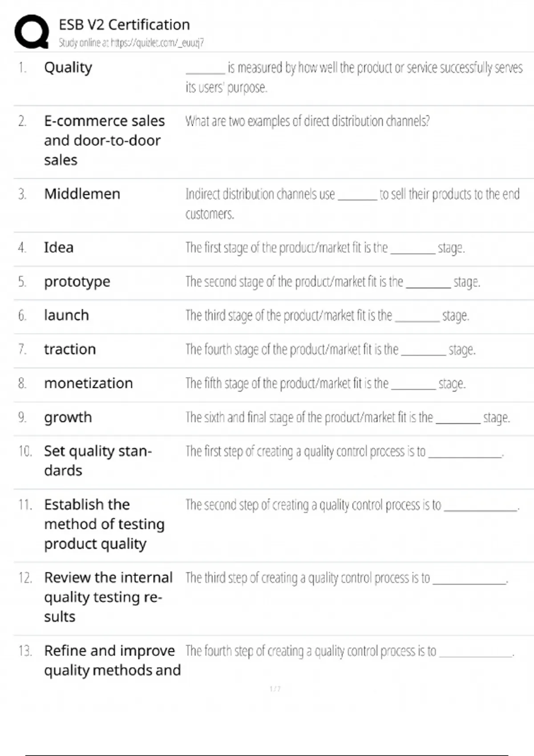This screenshot has width=534, height=756.
Task: Click the Quizlet Q logo
Action: [32, 32]
